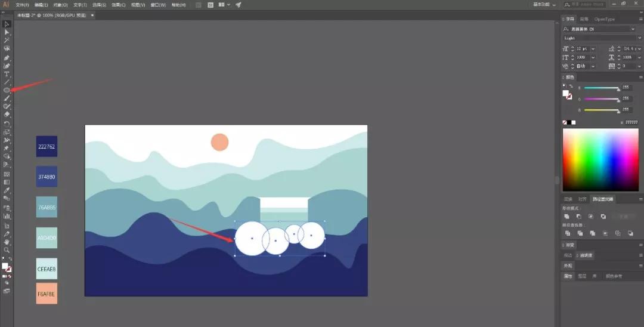
Task: Select the Paintbrush tool
Action: (7, 98)
